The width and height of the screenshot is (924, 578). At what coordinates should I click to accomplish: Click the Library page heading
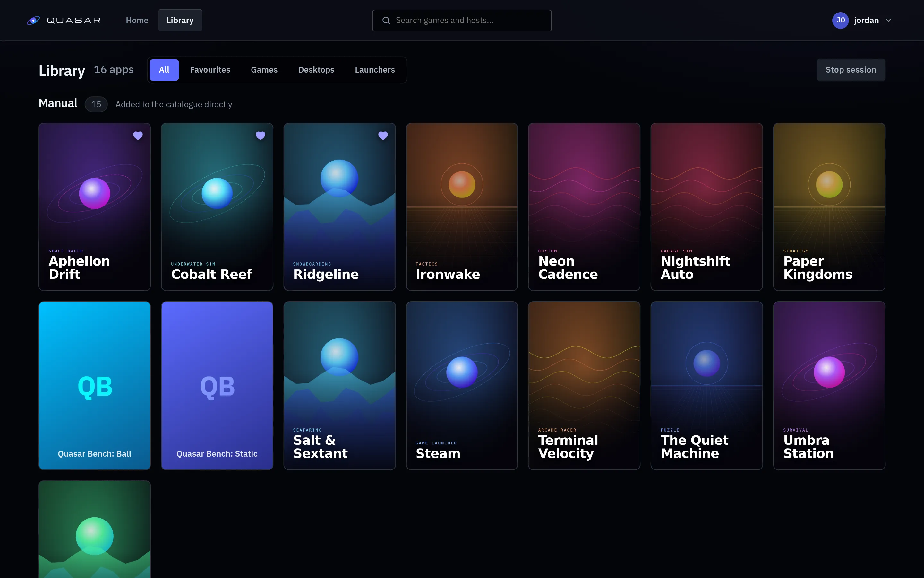point(62,71)
